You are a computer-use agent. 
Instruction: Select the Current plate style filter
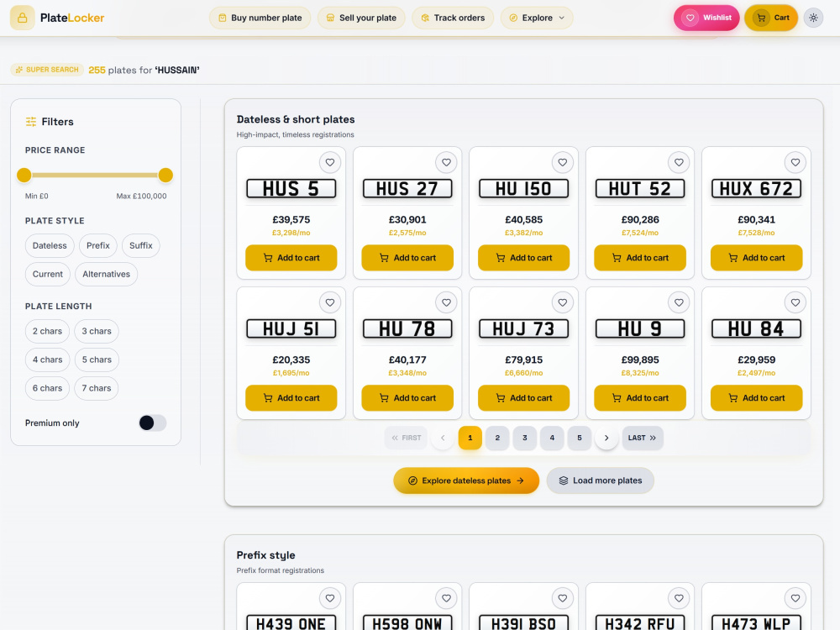pos(48,274)
